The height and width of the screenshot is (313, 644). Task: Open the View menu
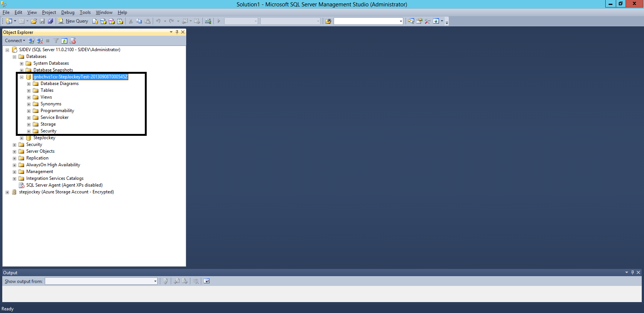click(x=32, y=12)
